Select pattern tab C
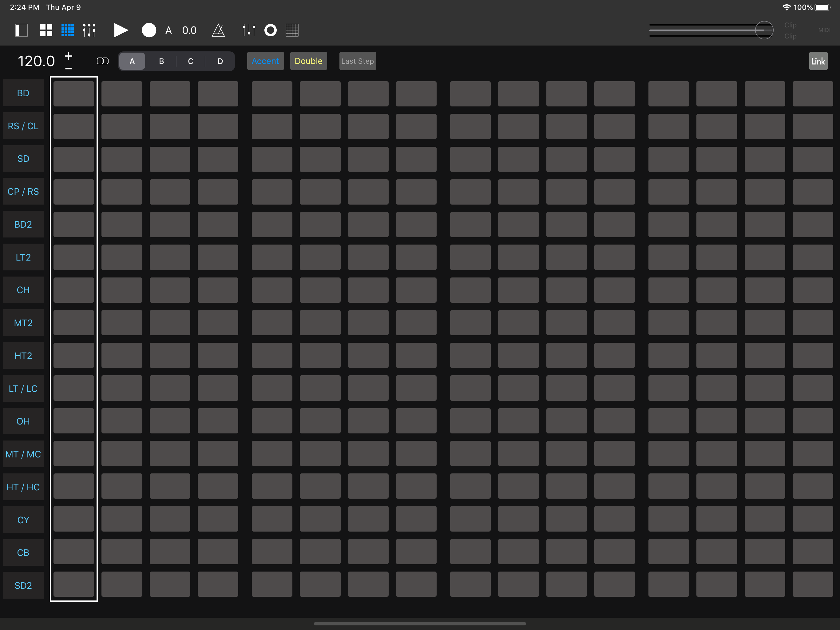The width and height of the screenshot is (840, 630). (x=191, y=61)
